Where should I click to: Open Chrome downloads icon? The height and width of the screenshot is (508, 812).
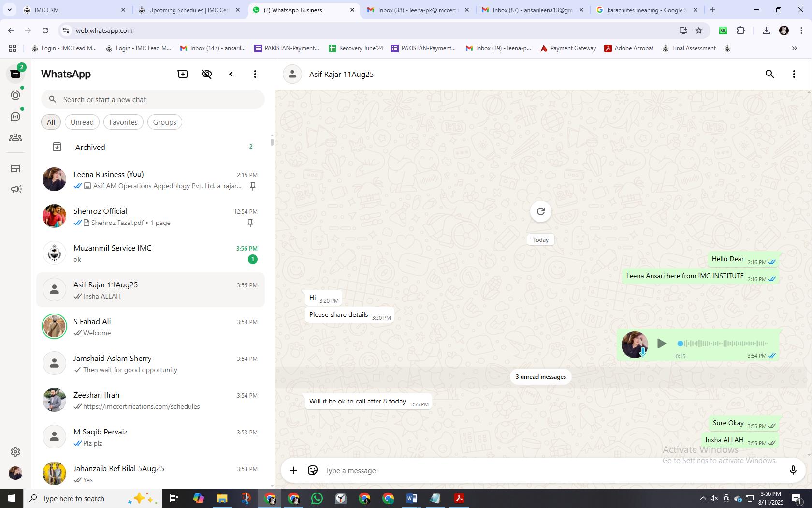(x=766, y=30)
